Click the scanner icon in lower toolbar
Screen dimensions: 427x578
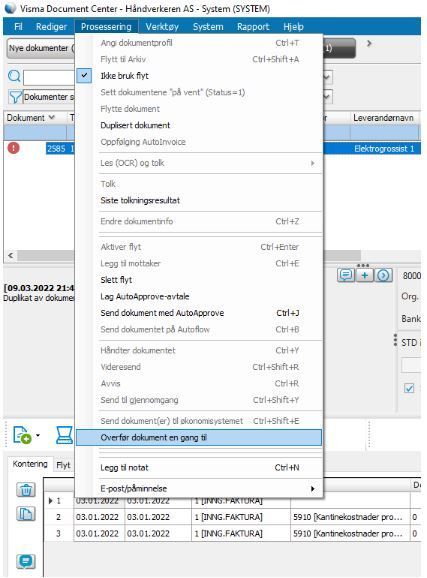coord(64,435)
